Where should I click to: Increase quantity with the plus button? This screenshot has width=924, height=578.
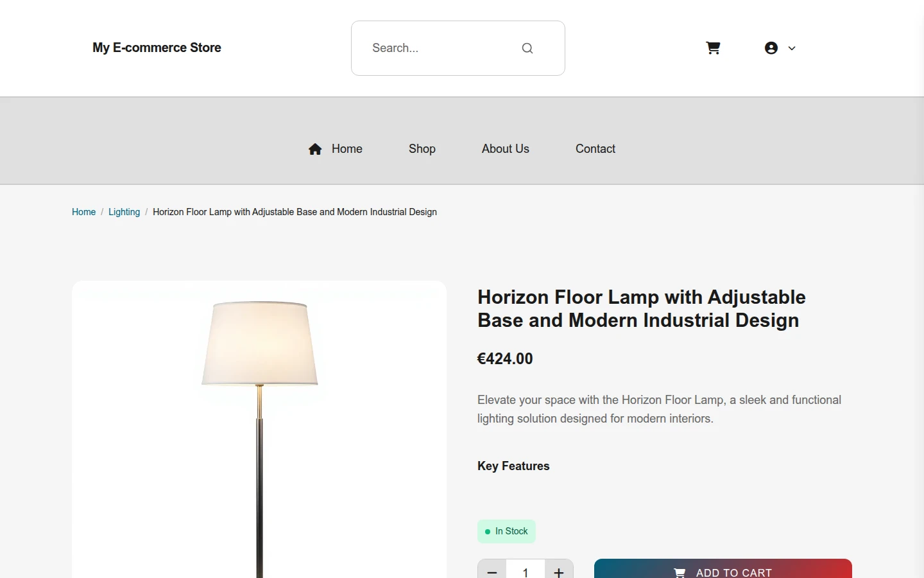559,569
